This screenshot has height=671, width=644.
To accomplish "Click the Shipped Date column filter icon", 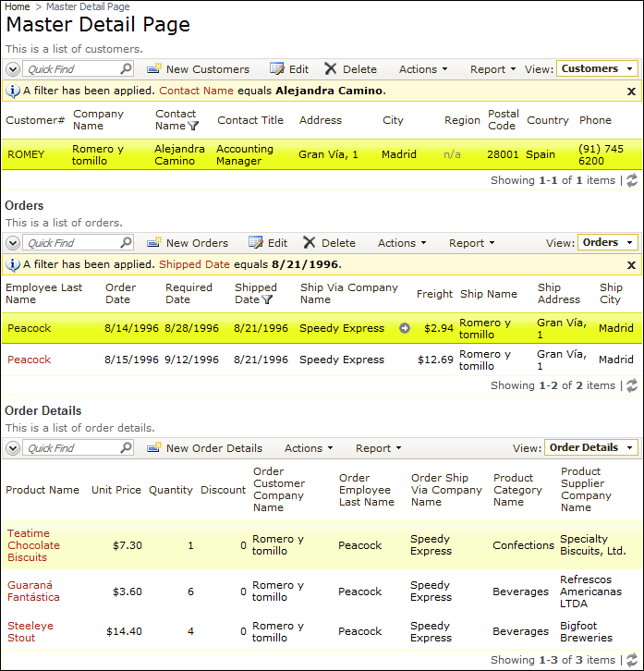I will (267, 299).
